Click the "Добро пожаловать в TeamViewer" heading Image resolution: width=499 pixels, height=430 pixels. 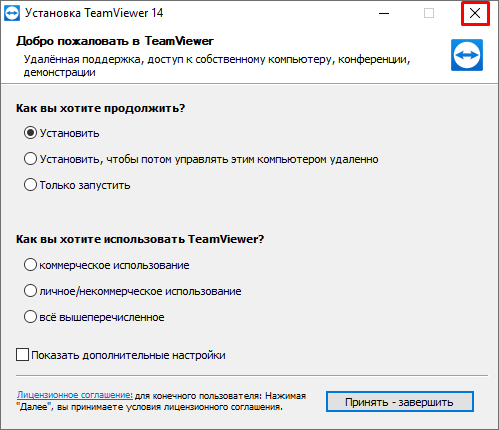115,41
